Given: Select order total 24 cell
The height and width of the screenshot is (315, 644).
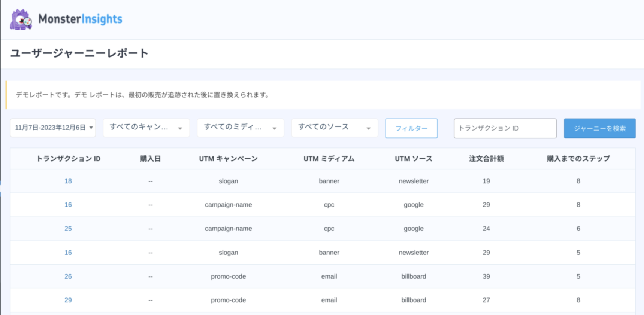Looking at the screenshot, I should point(486,229).
